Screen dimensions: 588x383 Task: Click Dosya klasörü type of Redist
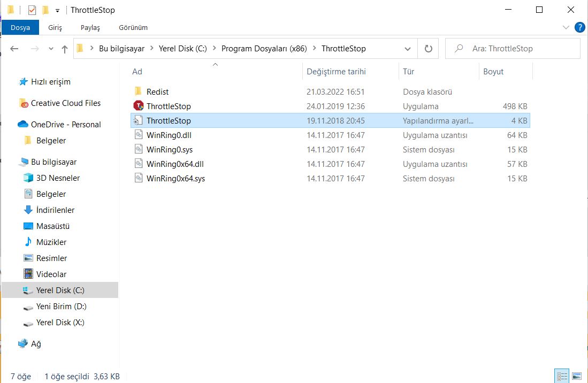(x=427, y=92)
